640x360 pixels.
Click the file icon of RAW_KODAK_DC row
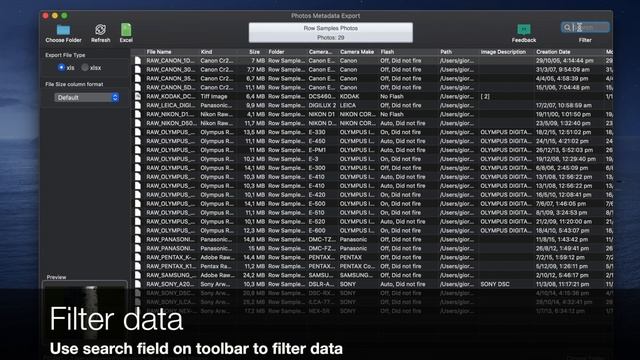[138, 96]
